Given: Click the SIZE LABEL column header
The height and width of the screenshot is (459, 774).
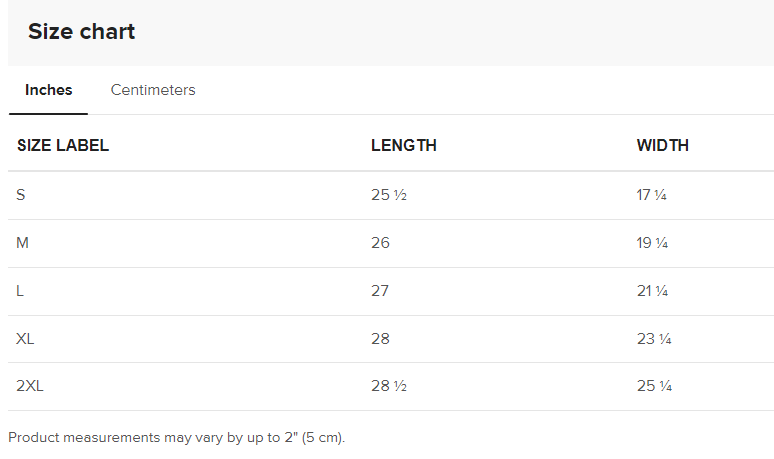Looking at the screenshot, I should (x=63, y=145).
